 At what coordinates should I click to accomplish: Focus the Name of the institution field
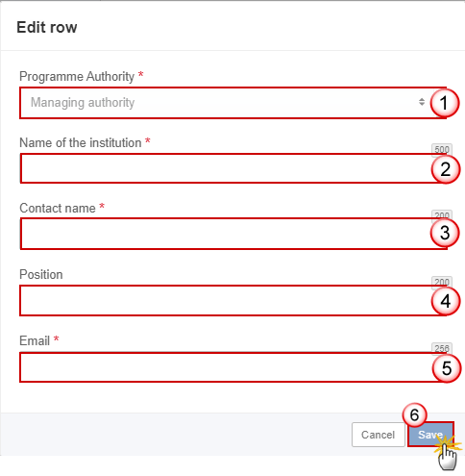232,168
